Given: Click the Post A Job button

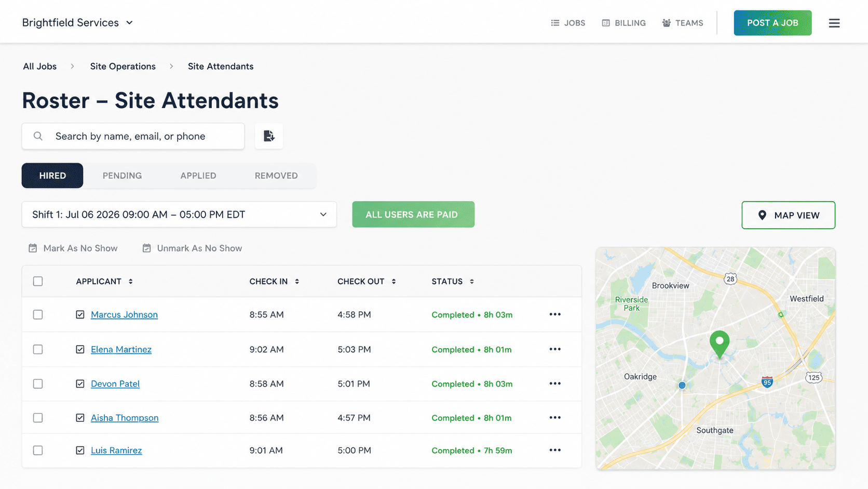Looking at the screenshot, I should pos(772,23).
